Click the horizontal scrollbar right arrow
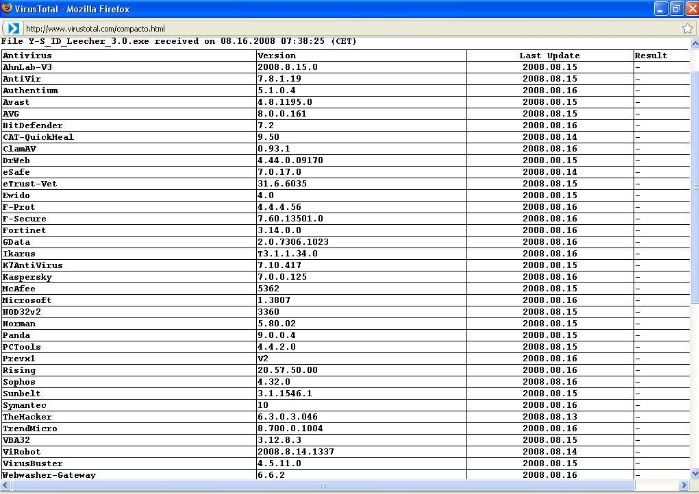Image resolution: width=699 pixels, height=494 pixels. (684, 485)
